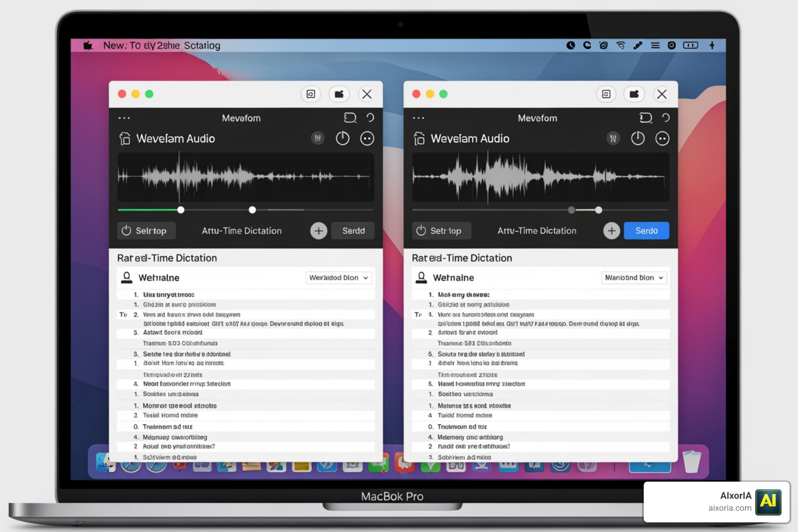Click the refresh arrow icon in right window
Screen dimensions: 798x532
point(666,118)
